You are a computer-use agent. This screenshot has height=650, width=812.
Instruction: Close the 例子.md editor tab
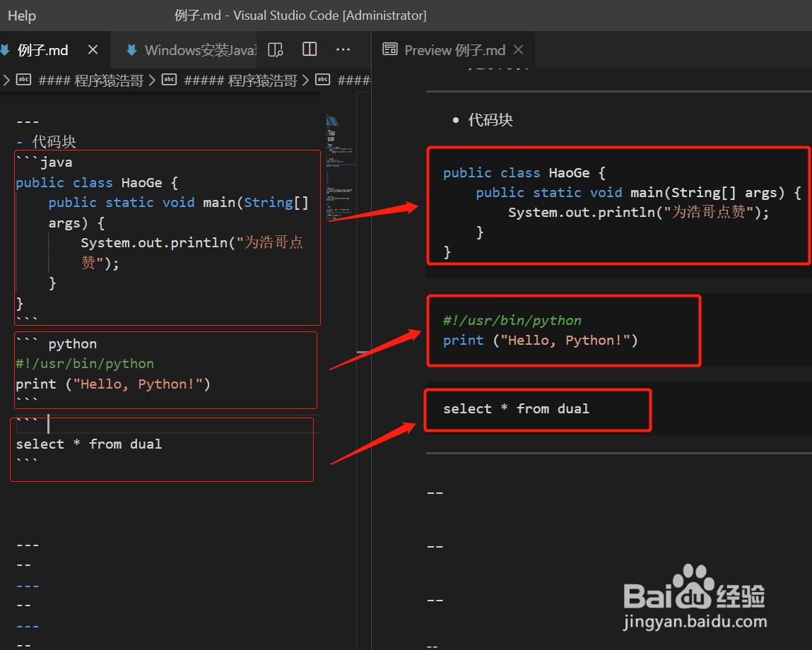(x=93, y=49)
